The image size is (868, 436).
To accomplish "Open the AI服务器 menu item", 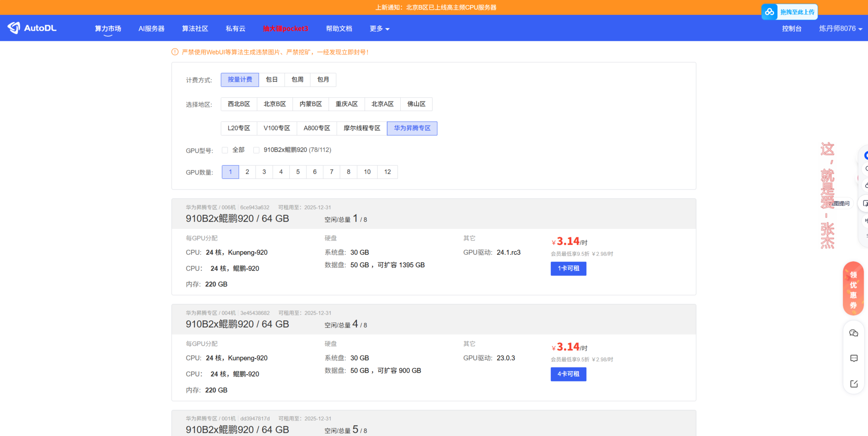I will [x=151, y=29].
